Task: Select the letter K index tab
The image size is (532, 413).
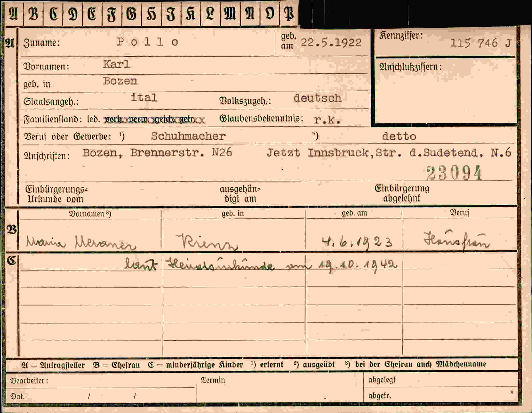Action: (191, 14)
